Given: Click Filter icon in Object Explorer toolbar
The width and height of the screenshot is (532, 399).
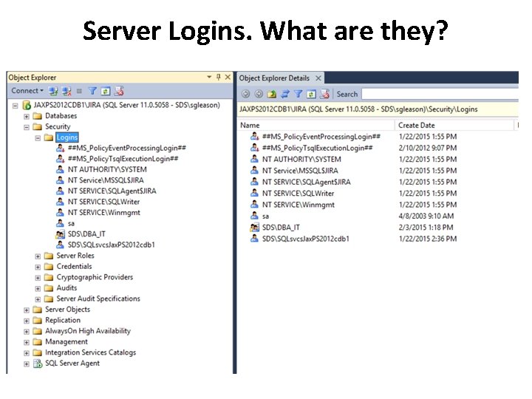Looking at the screenshot, I should [x=92, y=91].
